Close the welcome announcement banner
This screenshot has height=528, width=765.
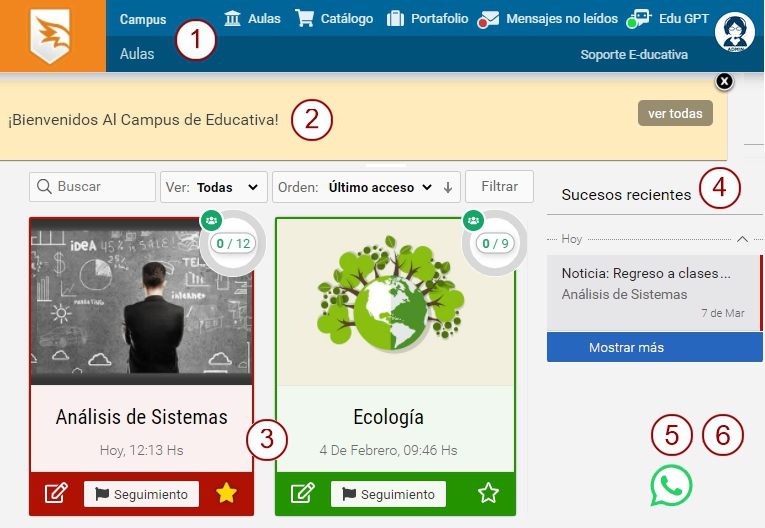(x=725, y=81)
